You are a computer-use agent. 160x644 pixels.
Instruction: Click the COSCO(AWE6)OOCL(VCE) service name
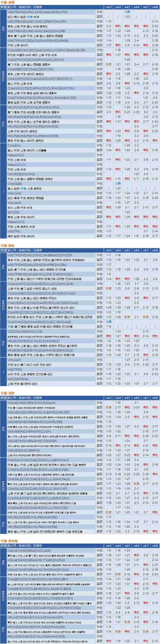(x=25, y=331)
